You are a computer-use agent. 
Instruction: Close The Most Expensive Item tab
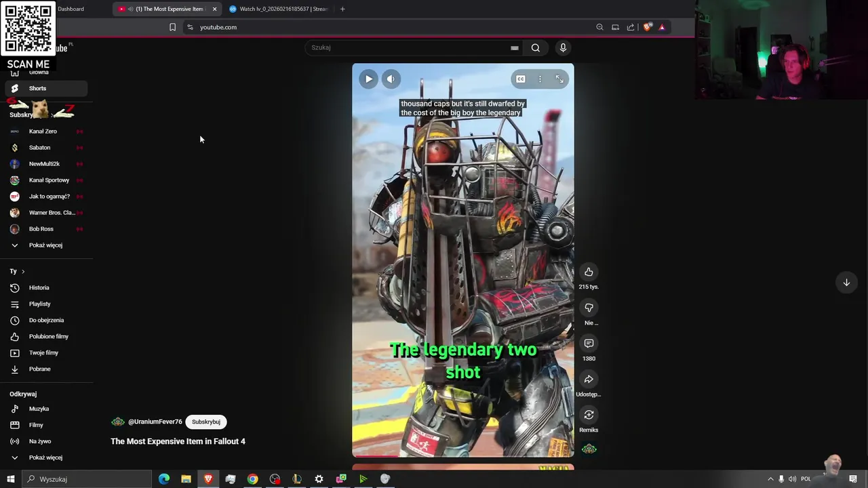214,9
